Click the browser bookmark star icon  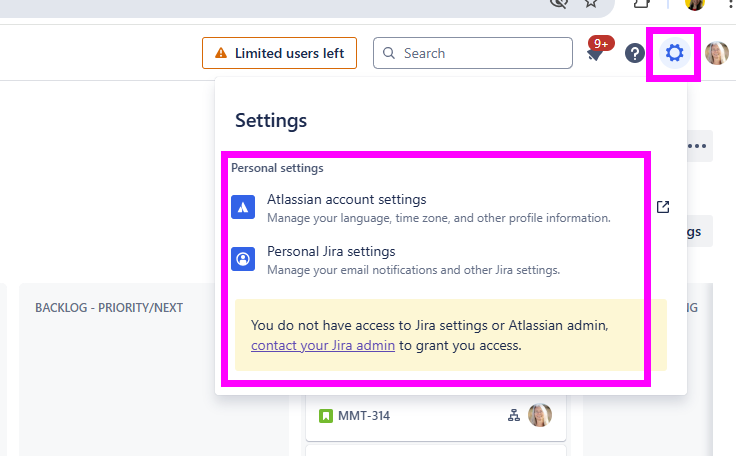coord(591,3)
